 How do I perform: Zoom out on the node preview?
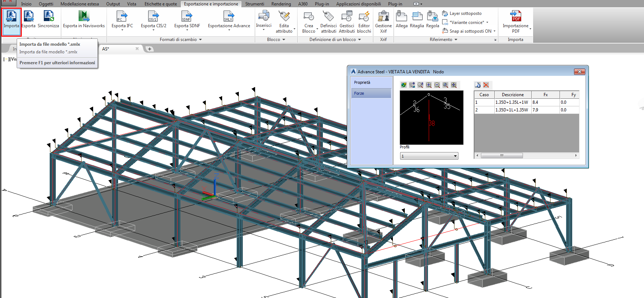click(437, 85)
